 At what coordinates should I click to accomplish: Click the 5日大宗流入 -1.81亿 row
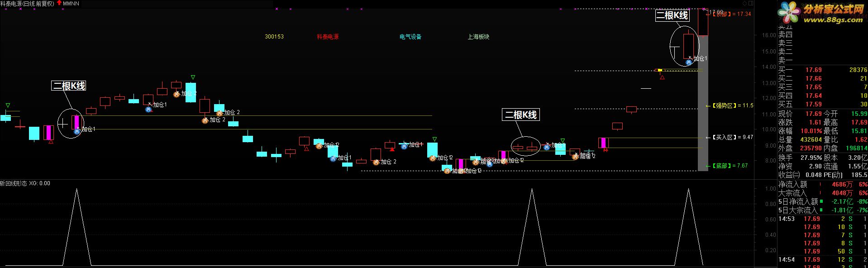pos(823,210)
